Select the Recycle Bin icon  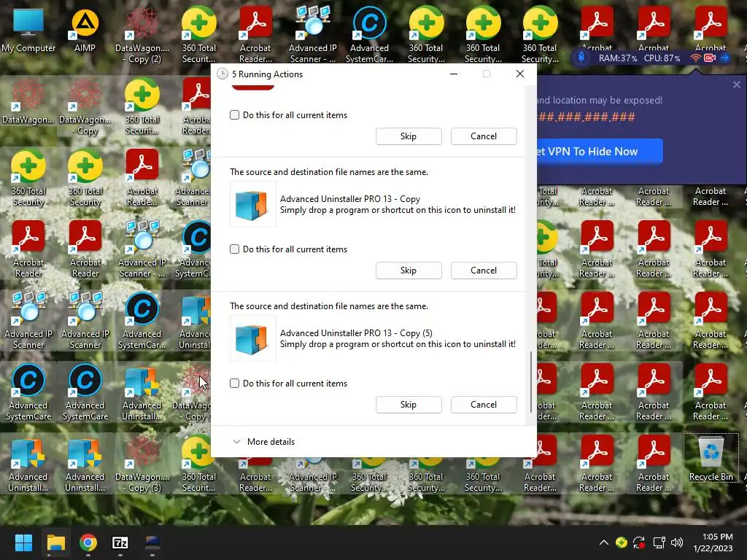coord(711,458)
